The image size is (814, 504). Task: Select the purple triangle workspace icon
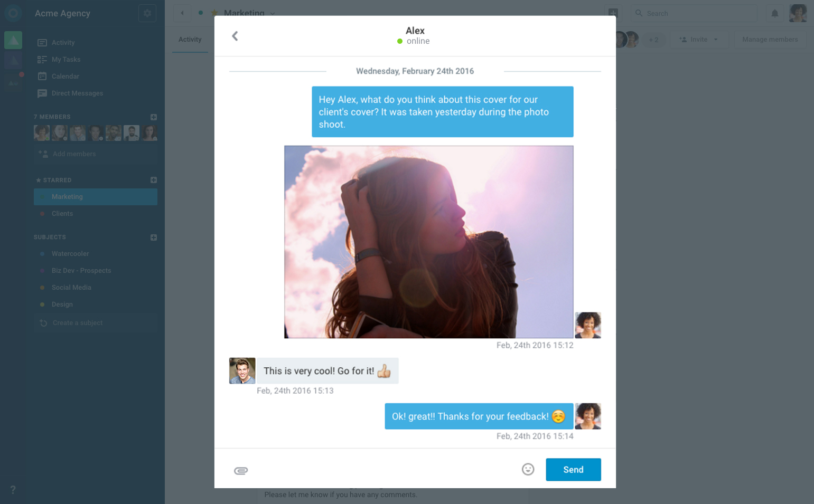pos(13,61)
